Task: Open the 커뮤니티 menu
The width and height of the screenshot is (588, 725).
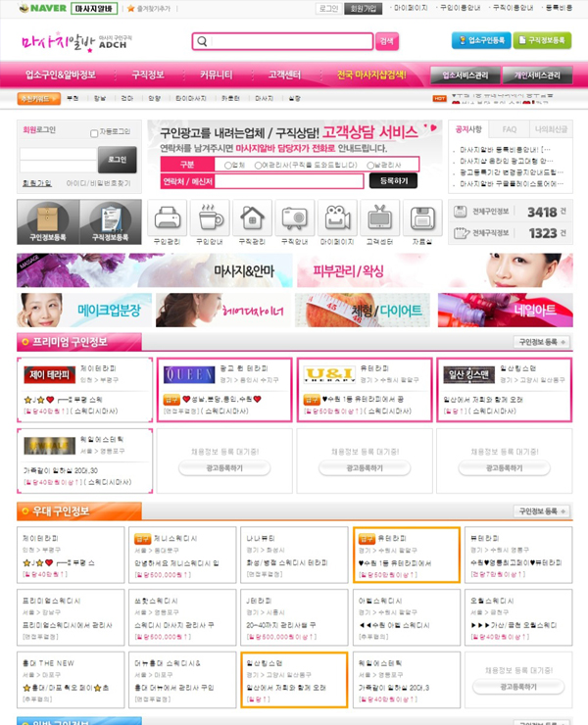Action: (216, 74)
